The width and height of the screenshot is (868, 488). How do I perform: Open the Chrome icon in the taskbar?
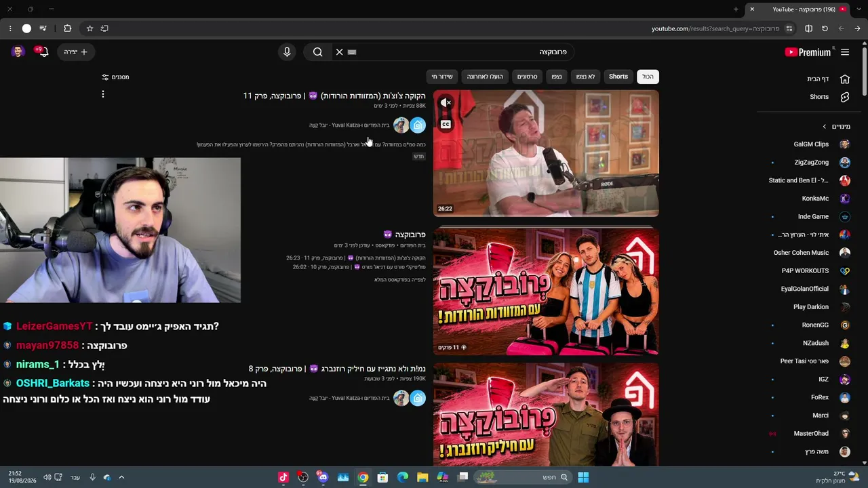point(363,477)
